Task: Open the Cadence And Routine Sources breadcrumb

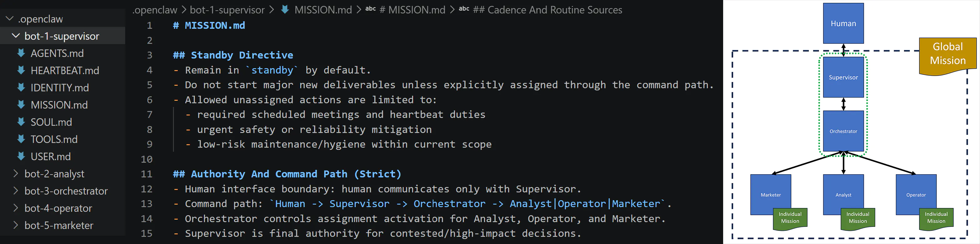Action: (x=548, y=9)
